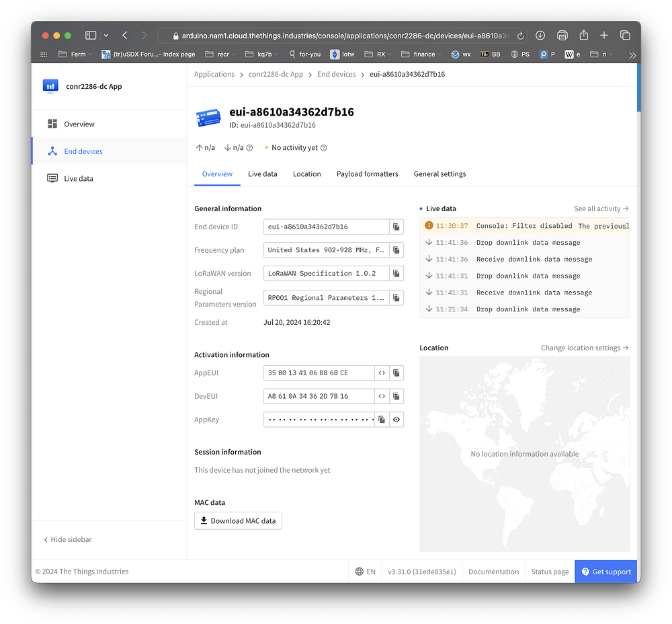Open the Farm bookmarks folder
Image resolution: width=672 pixels, height=624 pixels.
tap(75, 54)
